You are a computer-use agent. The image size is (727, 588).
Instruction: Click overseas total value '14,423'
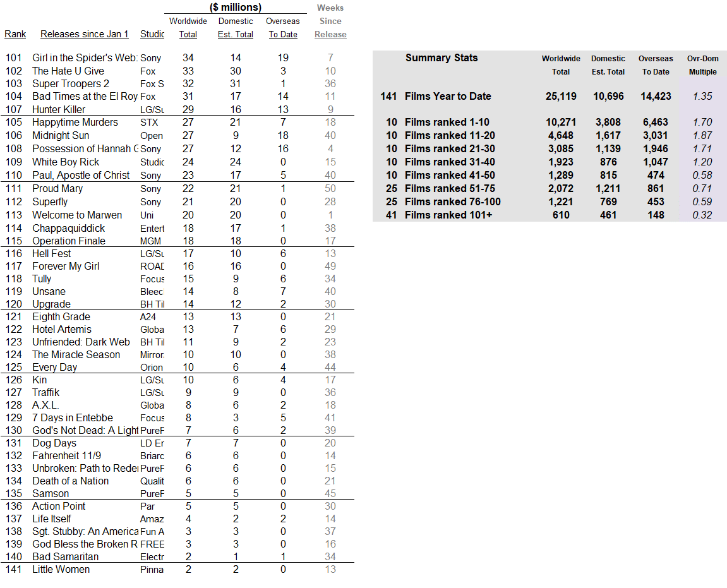pyautogui.click(x=656, y=97)
